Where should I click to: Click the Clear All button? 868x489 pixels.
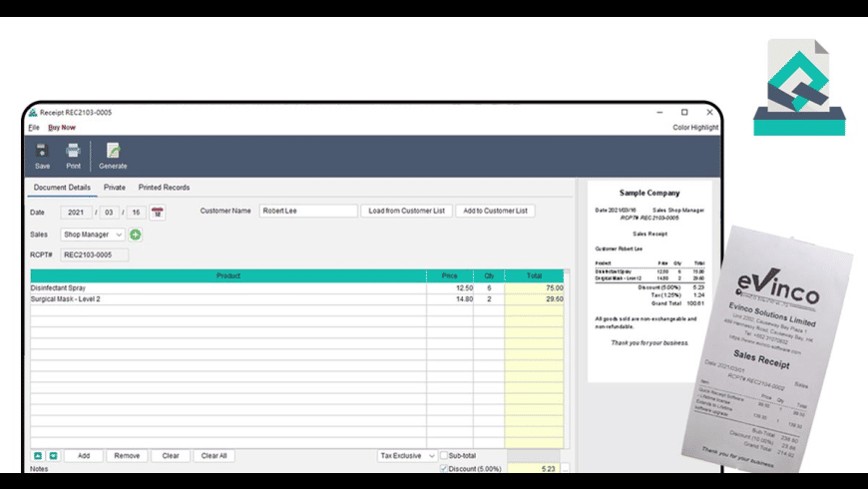tap(214, 456)
